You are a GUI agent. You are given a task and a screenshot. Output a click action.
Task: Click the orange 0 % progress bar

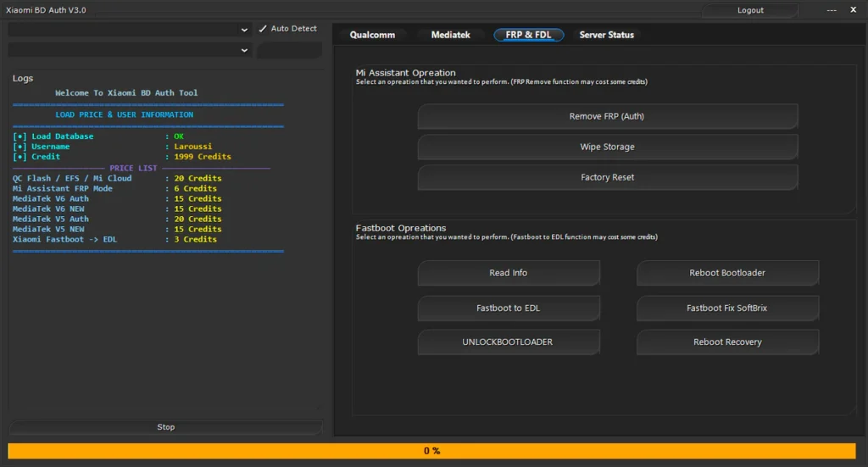(x=432, y=451)
